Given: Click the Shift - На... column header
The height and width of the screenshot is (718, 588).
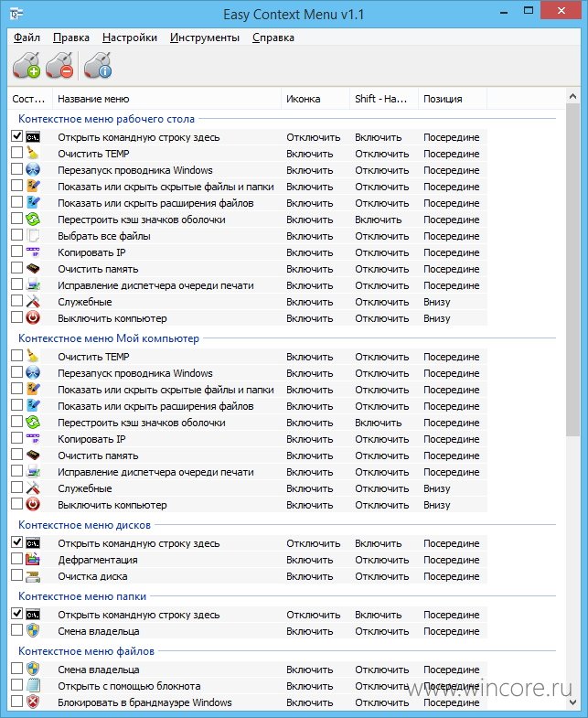Looking at the screenshot, I should point(384,99).
